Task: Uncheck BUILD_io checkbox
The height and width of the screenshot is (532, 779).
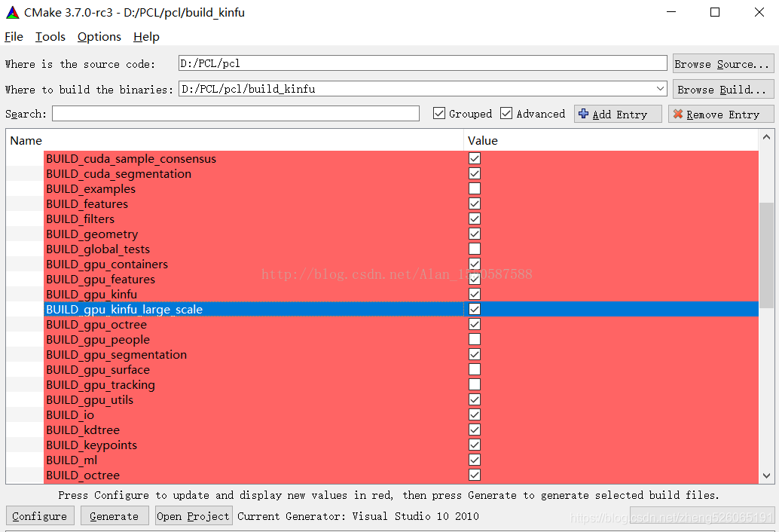Action: [x=475, y=414]
